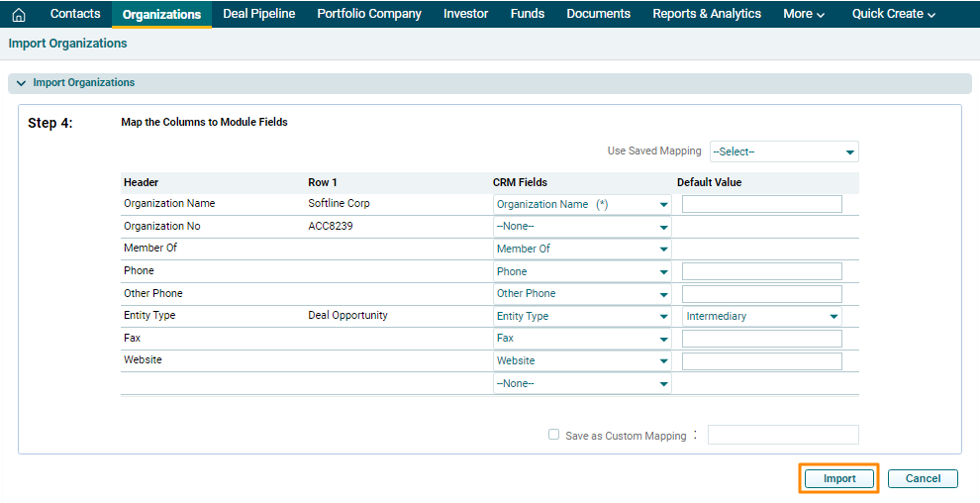
Task: Cancel the organization import
Action: coord(923,479)
